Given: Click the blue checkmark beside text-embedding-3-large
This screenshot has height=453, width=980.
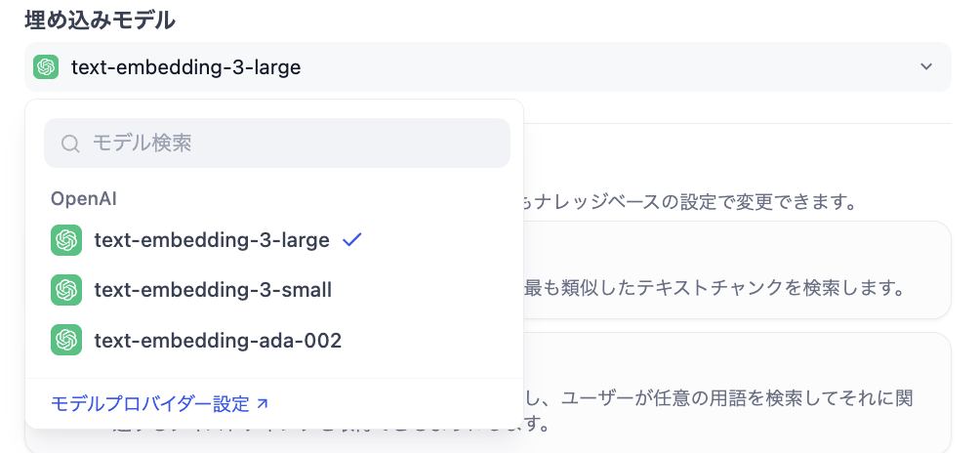Looking at the screenshot, I should click(x=353, y=239).
